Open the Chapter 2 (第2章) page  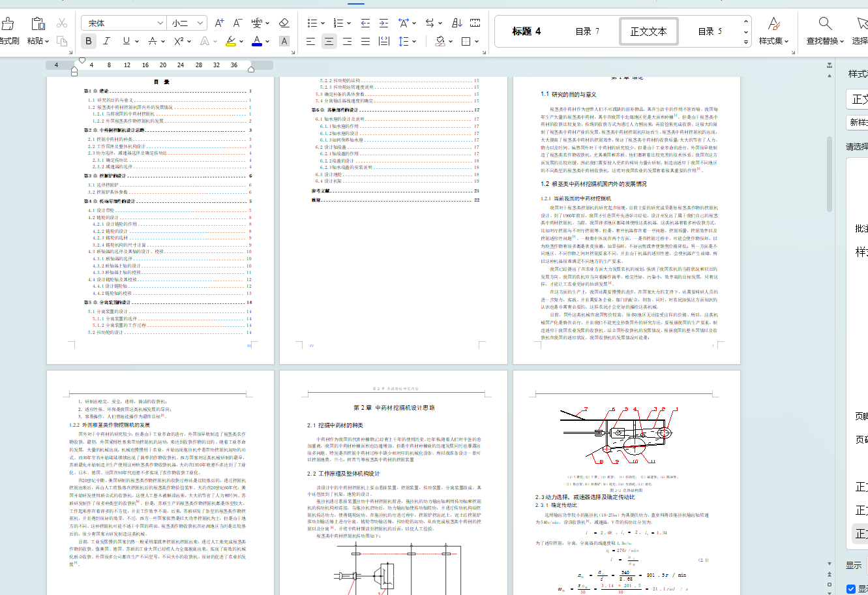tap(393, 483)
